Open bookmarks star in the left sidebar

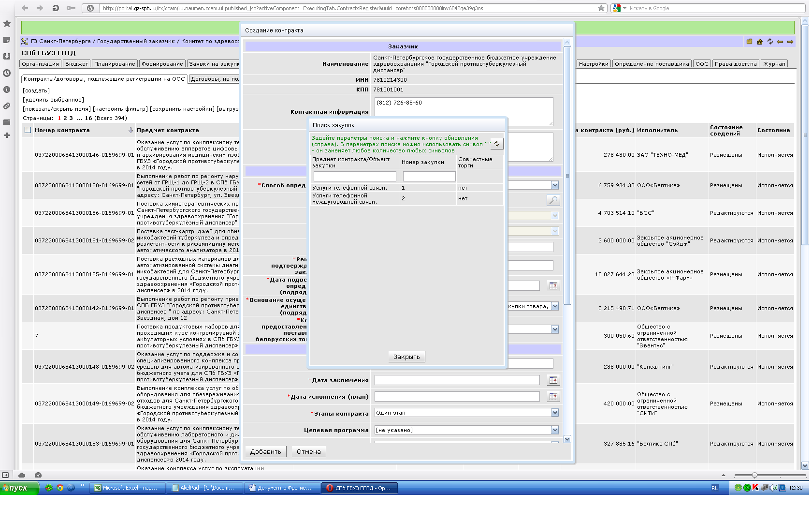tap(7, 23)
